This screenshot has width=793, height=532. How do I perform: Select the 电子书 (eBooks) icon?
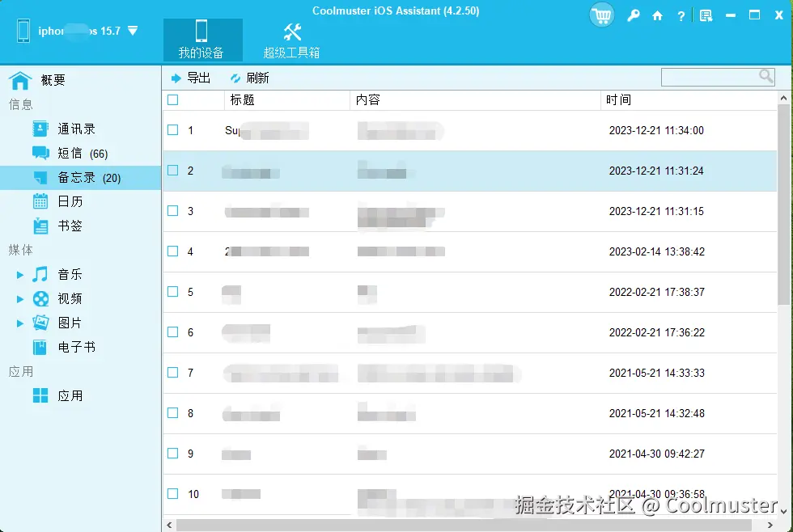(x=40, y=347)
